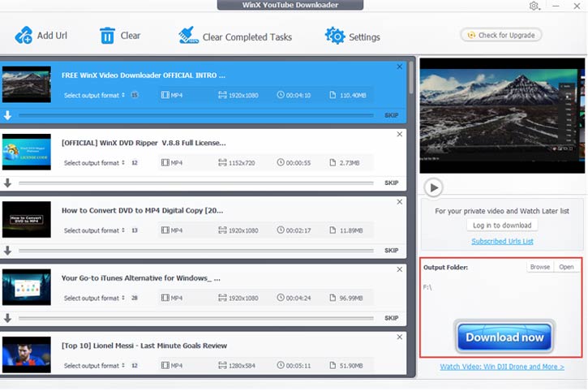Click progress bar of FREE WinX Video Downloader task
588x391 pixels.
(x=196, y=115)
